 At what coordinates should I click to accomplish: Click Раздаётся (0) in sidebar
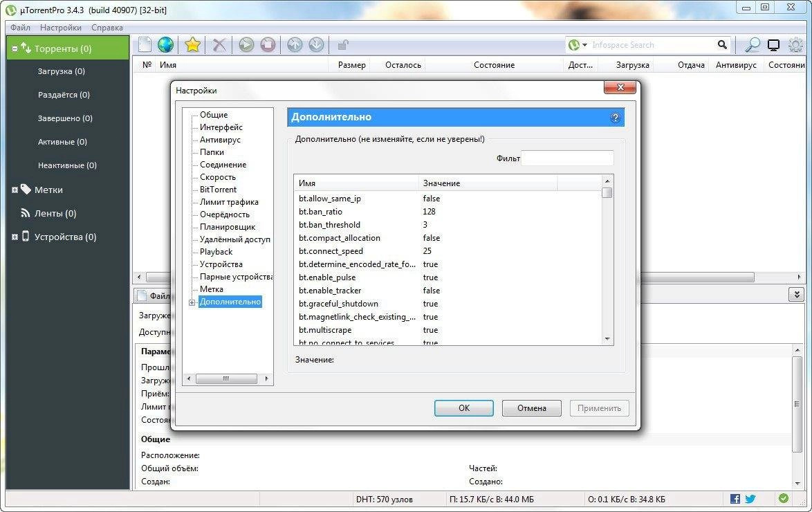64,95
